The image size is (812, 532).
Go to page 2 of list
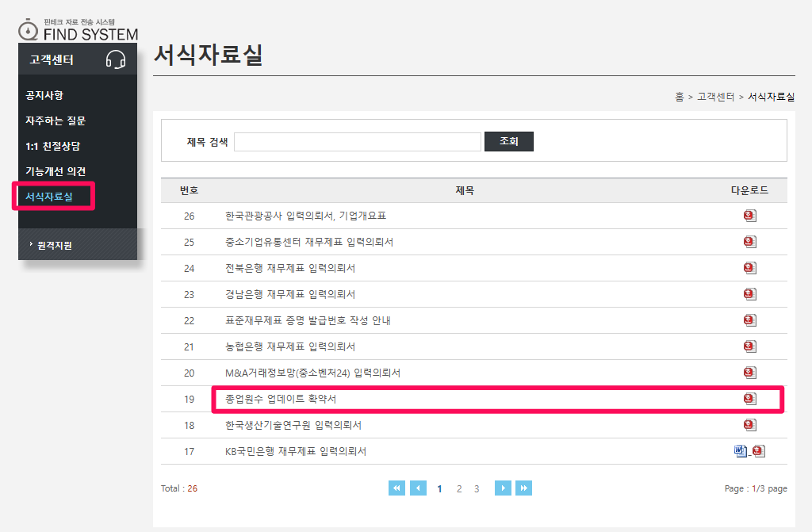(x=459, y=488)
